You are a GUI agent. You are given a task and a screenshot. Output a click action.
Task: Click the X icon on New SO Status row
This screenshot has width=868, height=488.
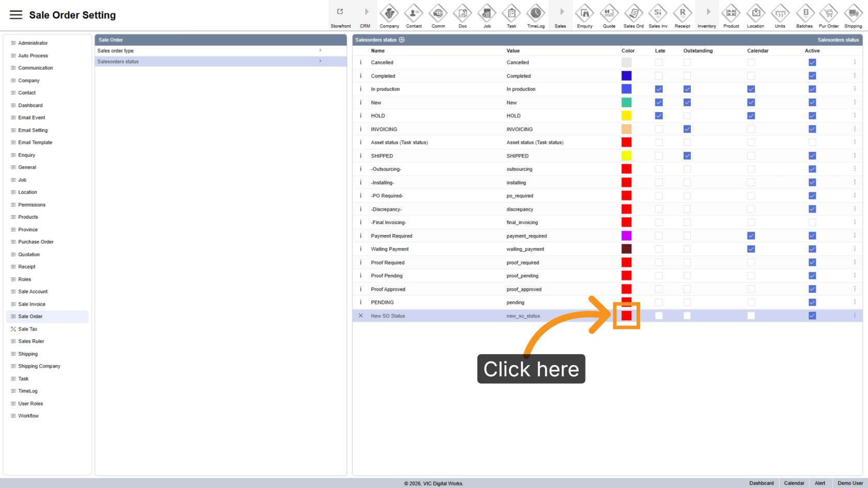(361, 316)
